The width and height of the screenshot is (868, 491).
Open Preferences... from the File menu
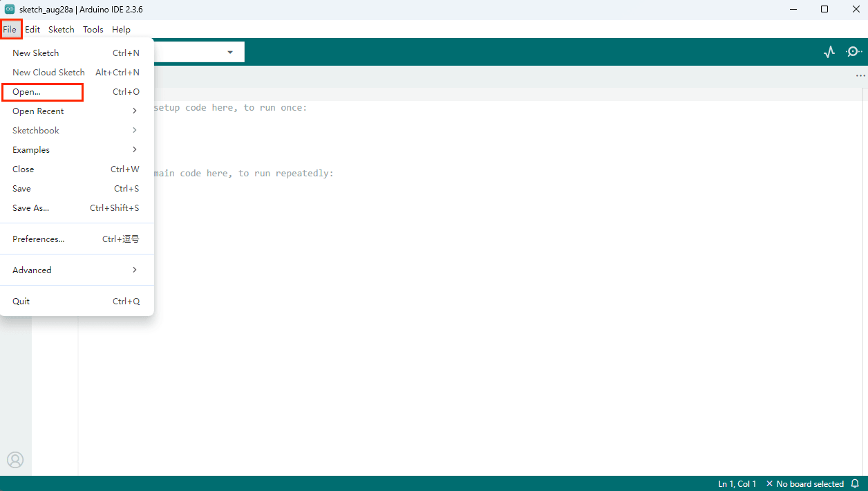77,239
